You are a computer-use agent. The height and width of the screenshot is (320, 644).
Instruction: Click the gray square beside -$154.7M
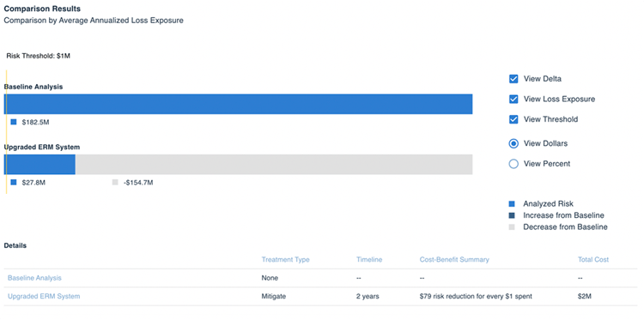tap(115, 183)
